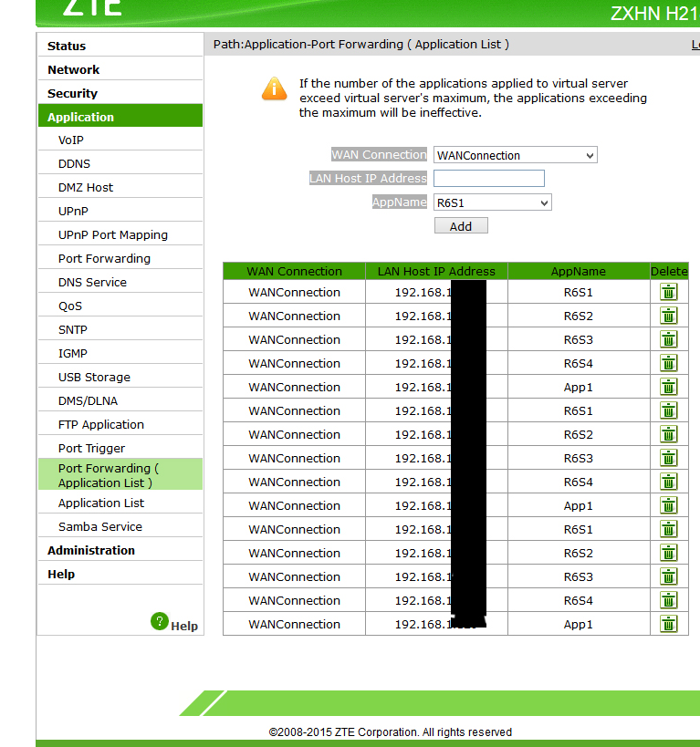Open the WAN Connection dropdown
Image resolution: width=700 pixels, height=747 pixels.
[516, 155]
